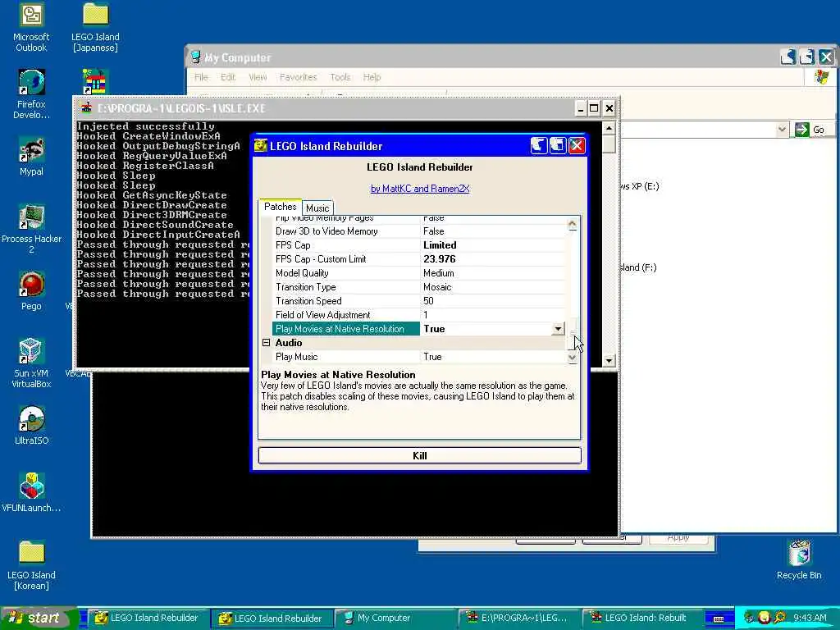Click the console window scroll down arrow
The image size is (840, 630).
point(609,361)
